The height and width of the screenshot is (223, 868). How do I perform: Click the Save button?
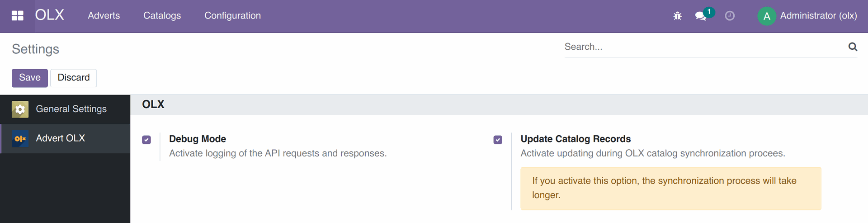point(30,78)
